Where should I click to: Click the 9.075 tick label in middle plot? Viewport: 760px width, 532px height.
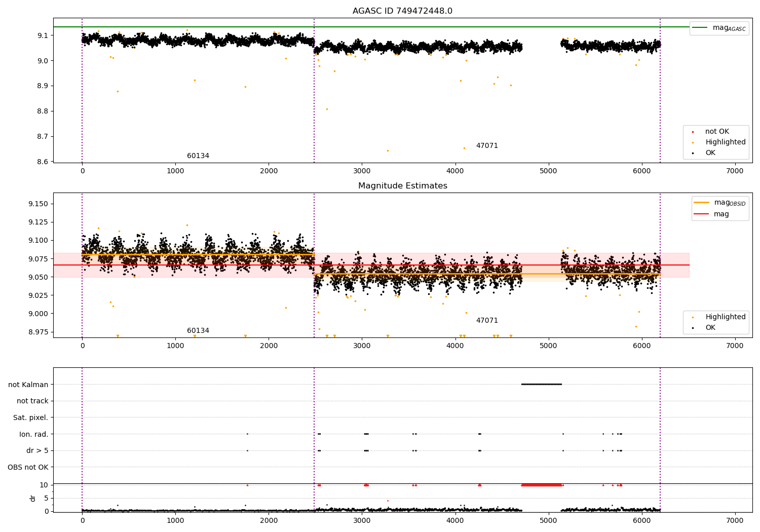[39, 259]
